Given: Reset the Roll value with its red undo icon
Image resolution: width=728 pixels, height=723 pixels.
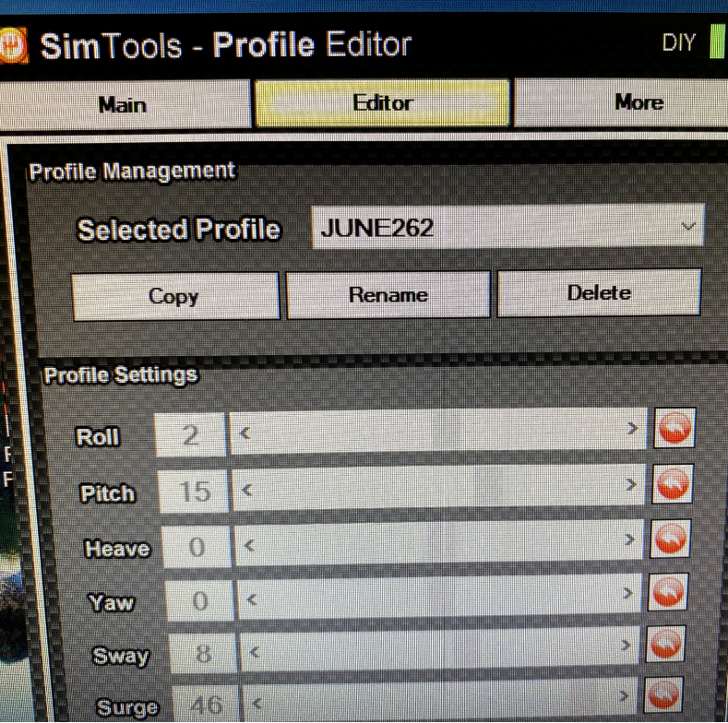Looking at the screenshot, I should pos(674,428).
